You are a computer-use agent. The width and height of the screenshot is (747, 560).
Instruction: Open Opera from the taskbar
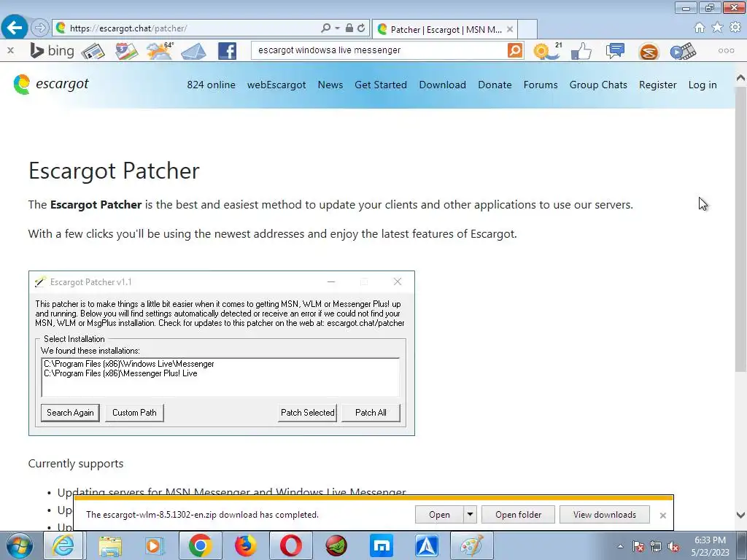(290, 545)
